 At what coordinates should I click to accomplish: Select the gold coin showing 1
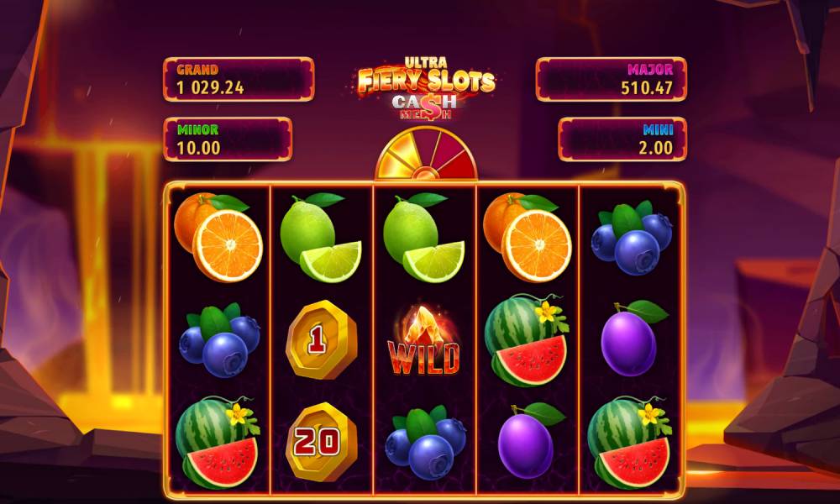pos(321,339)
